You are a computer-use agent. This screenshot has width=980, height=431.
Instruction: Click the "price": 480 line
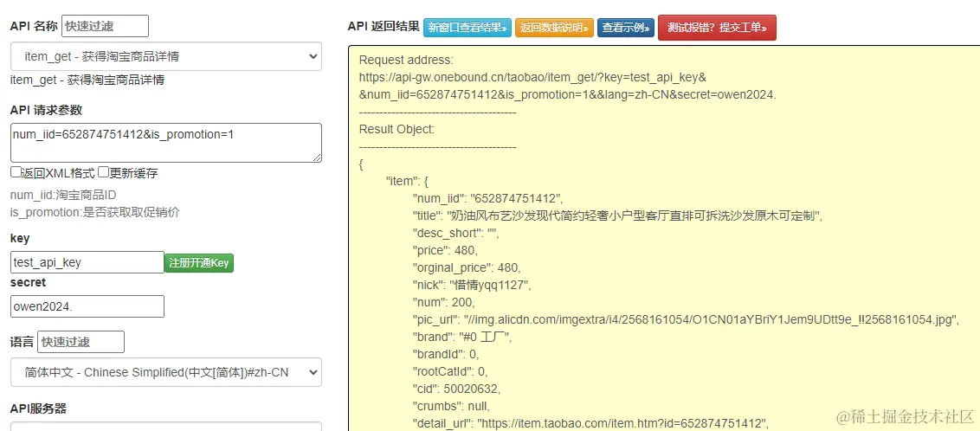coord(444,250)
